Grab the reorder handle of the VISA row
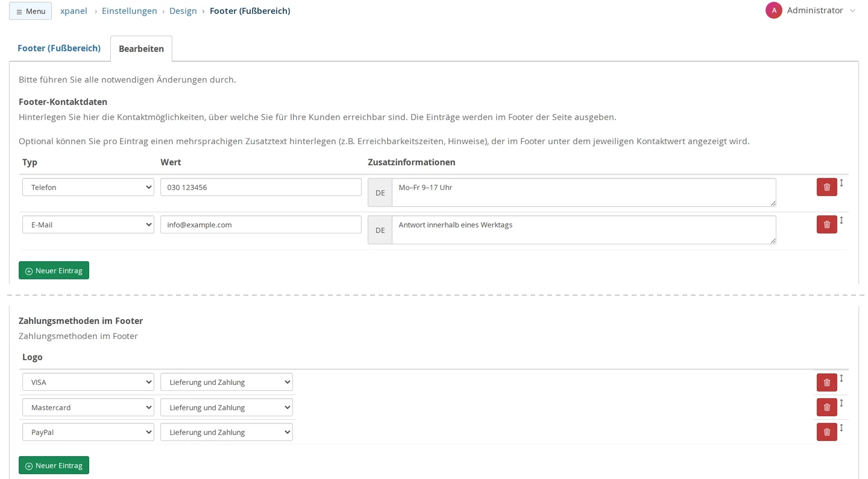 point(841,378)
